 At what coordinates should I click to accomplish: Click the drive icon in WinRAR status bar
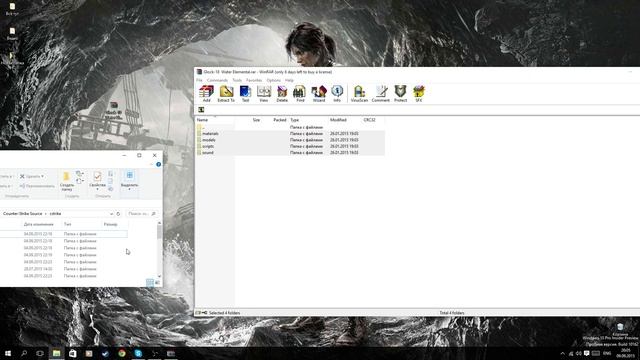tap(198, 313)
